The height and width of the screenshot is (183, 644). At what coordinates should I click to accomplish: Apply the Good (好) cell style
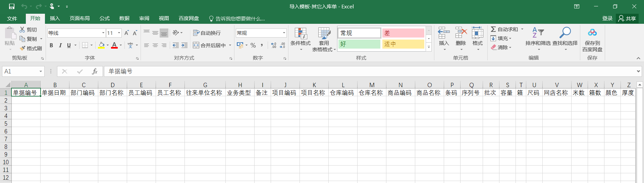359,44
